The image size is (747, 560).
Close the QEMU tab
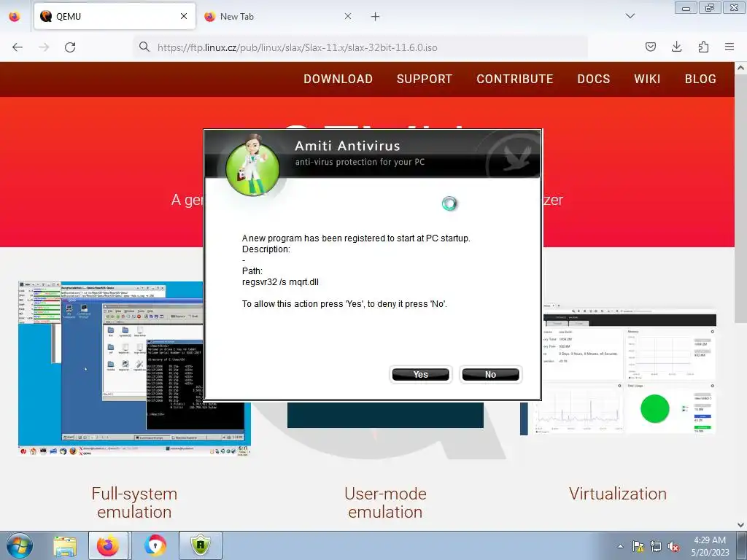pyautogui.click(x=183, y=16)
